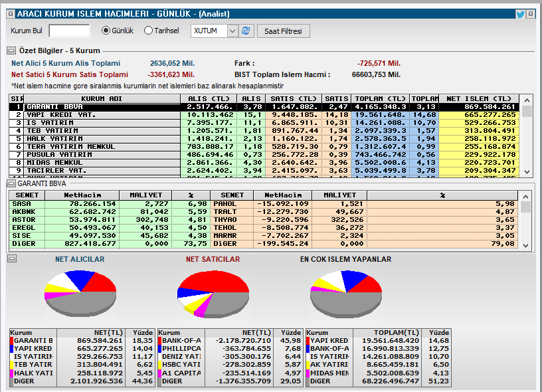This screenshot has width=542, height=392.
Task: Select the GARANTI BBVA row
Action: [x=264, y=107]
